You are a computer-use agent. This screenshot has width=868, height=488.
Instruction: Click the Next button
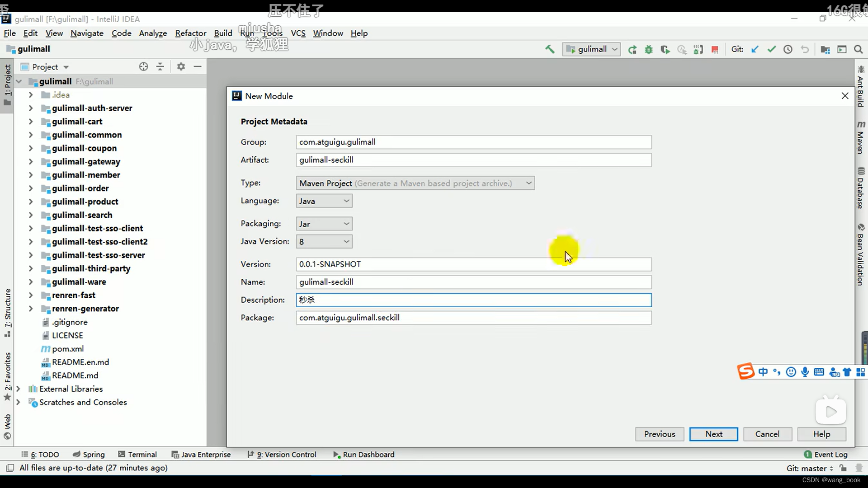click(x=713, y=434)
